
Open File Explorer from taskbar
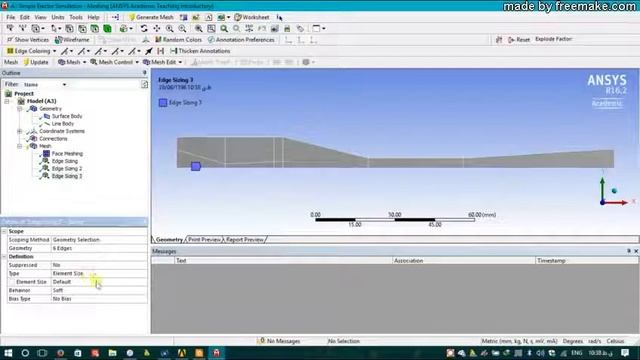pyautogui.click(x=112, y=353)
